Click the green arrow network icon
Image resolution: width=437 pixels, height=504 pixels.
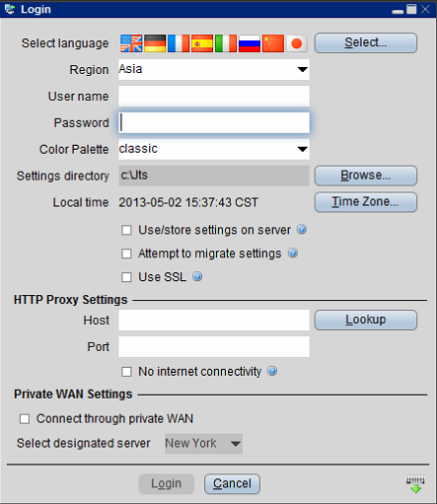415,484
